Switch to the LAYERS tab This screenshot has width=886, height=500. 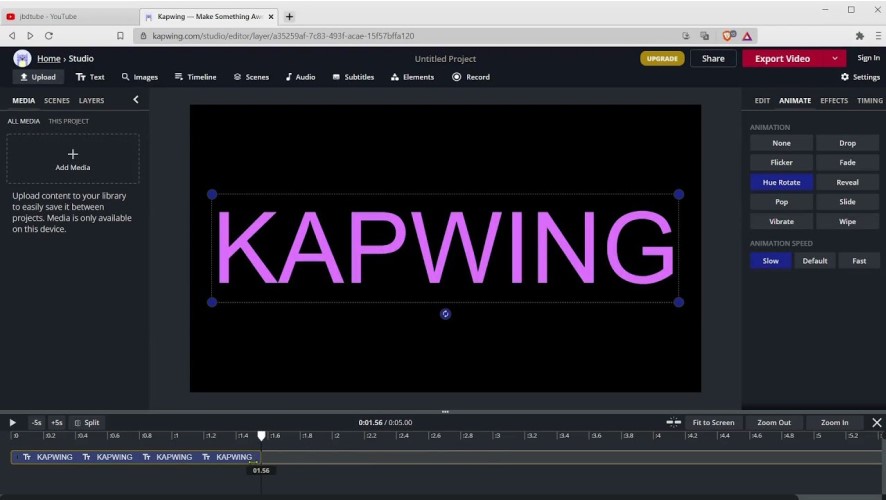(92, 101)
